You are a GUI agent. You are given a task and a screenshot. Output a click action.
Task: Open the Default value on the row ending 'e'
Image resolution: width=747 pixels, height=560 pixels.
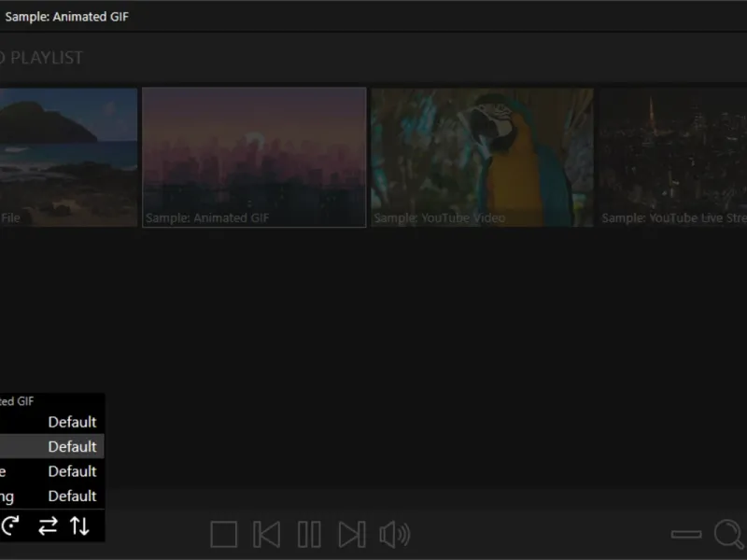(x=73, y=471)
